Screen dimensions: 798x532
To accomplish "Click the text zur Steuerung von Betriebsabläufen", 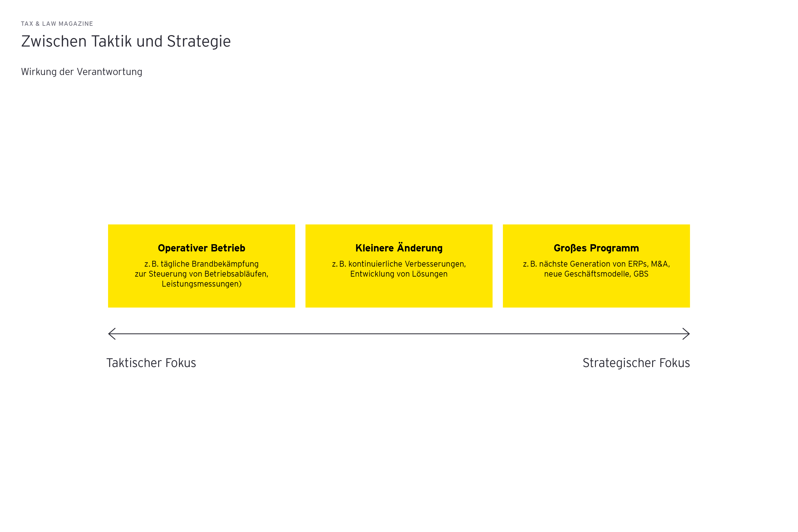I will pyautogui.click(x=202, y=274).
